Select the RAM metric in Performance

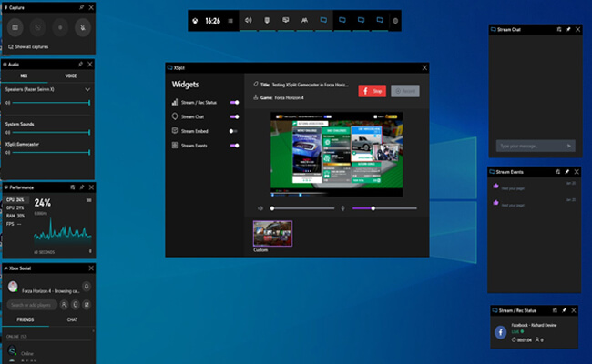(x=15, y=216)
